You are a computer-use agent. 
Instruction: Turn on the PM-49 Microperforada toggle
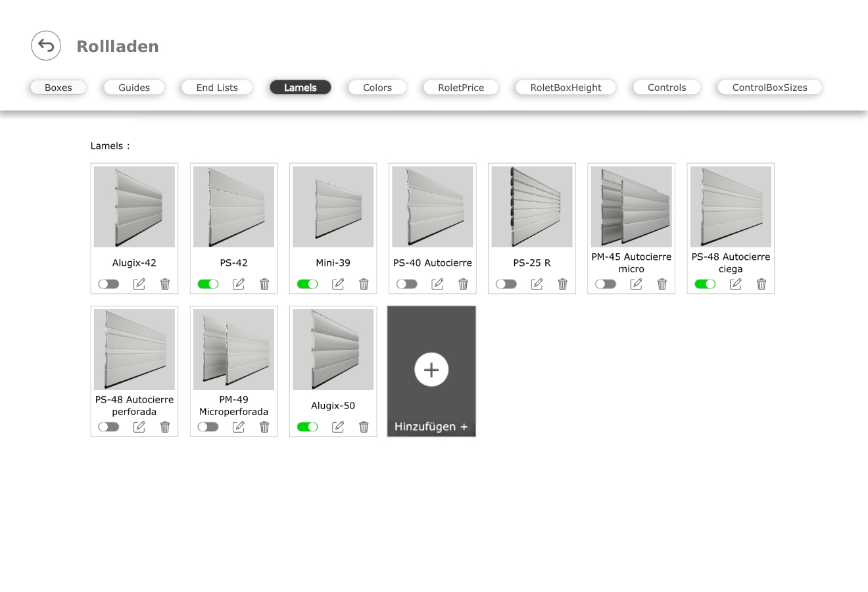pyautogui.click(x=208, y=427)
